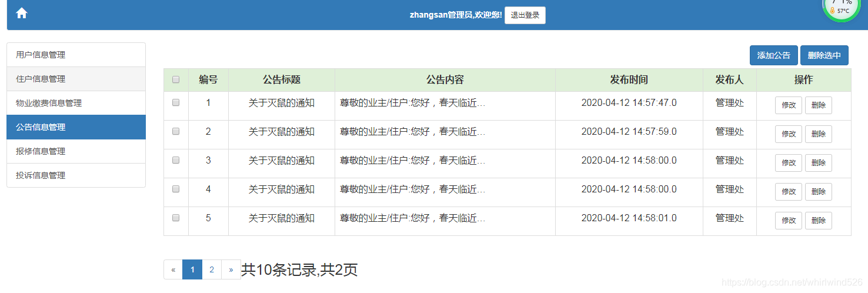Open 物业缴费信息管理 menu
868x293 pixels.
pos(76,103)
